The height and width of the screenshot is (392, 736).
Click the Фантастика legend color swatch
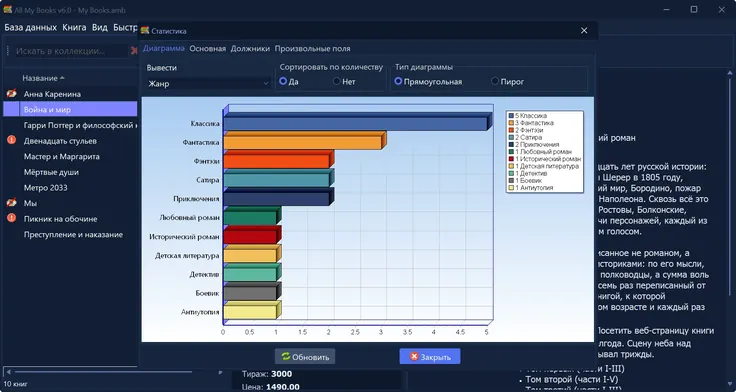pyautogui.click(x=512, y=123)
